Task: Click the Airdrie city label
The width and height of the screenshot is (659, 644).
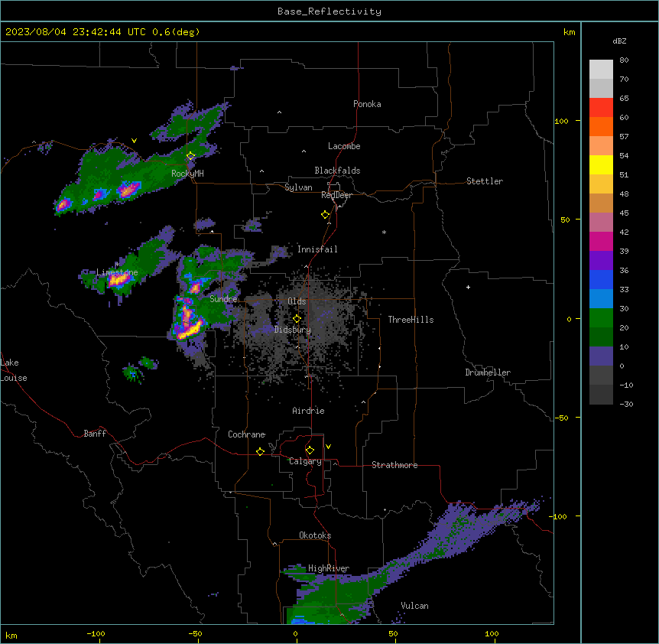Action: click(x=308, y=411)
